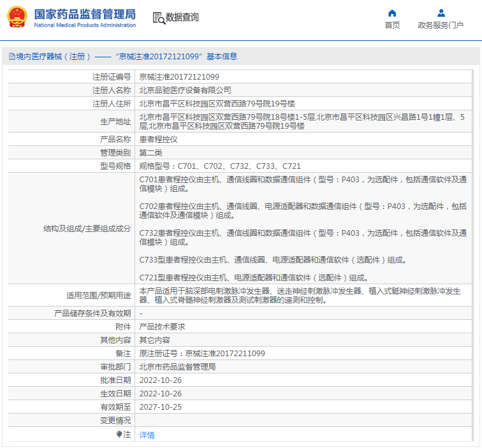Image resolution: width=482 pixels, height=448 pixels.
Task: Click National Medical Products Administration subtitle
Action: pyautogui.click(x=85, y=25)
